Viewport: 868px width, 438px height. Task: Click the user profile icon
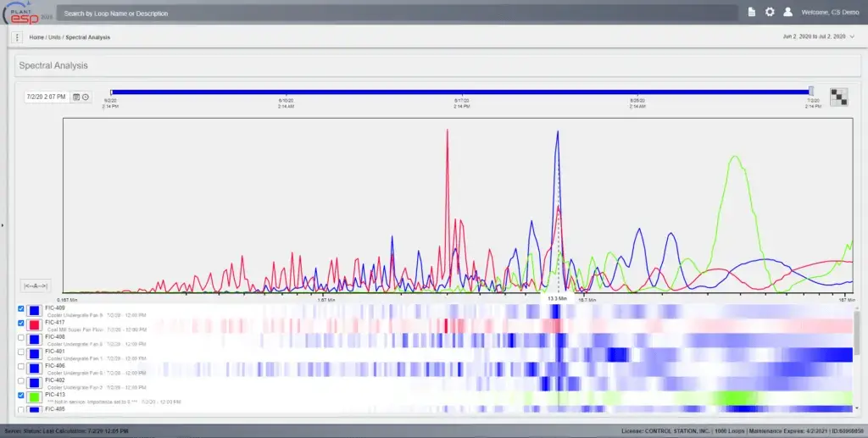coord(787,13)
